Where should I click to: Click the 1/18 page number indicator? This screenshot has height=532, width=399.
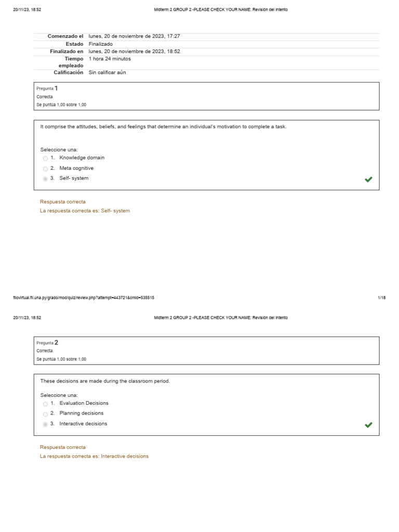(x=381, y=298)
